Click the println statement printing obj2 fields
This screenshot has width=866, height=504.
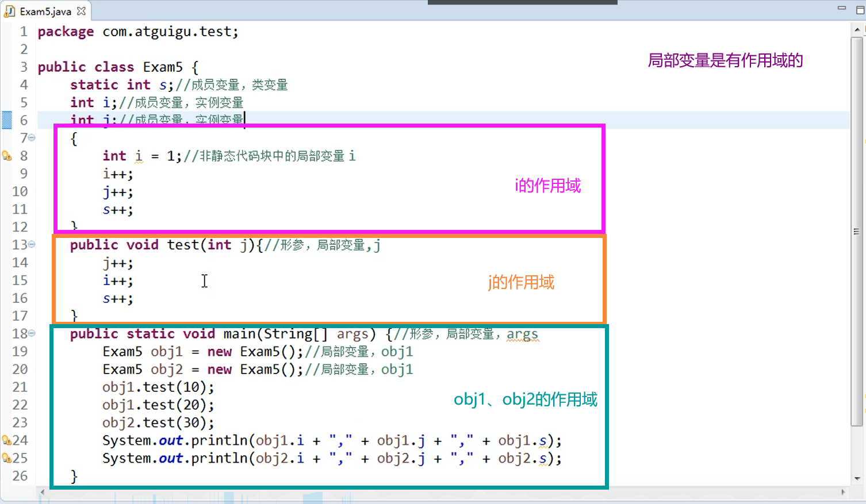coord(332,459)
